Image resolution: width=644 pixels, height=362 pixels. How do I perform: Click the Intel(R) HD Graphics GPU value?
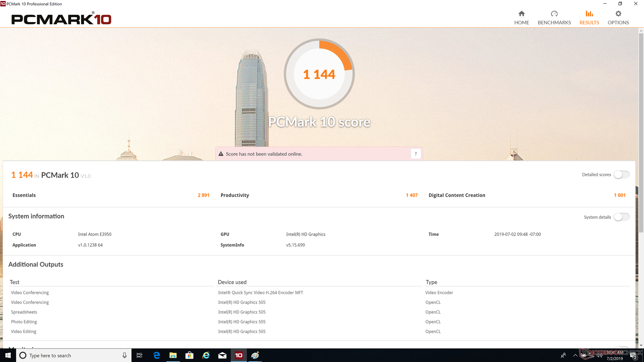point(306,234)
